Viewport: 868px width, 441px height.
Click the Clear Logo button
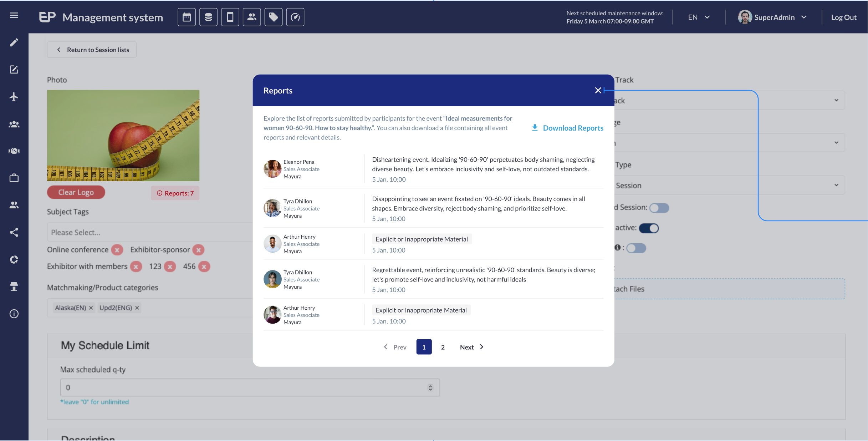tap(76, 192)
